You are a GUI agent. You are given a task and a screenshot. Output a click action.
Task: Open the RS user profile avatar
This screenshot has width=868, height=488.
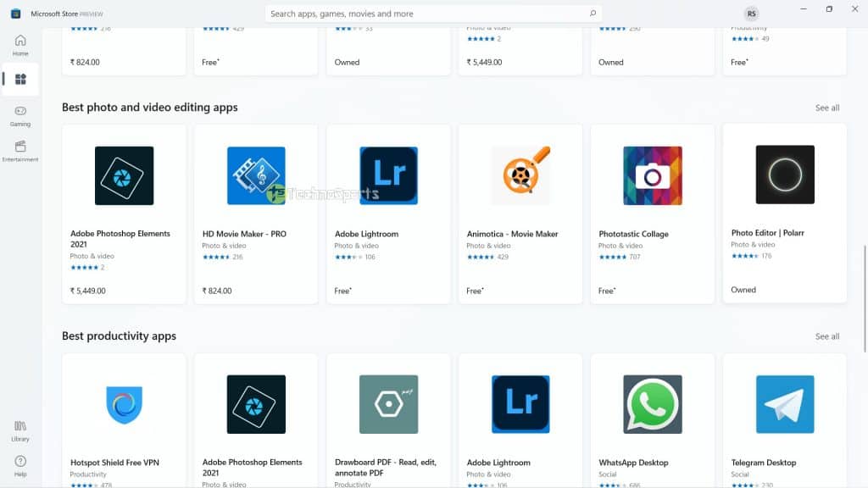point(751,14)
